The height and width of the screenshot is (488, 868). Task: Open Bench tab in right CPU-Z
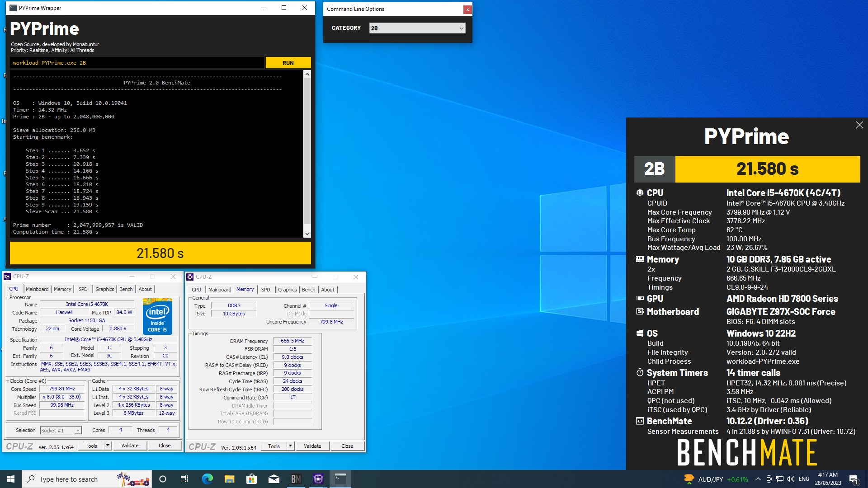click(309, 290)
